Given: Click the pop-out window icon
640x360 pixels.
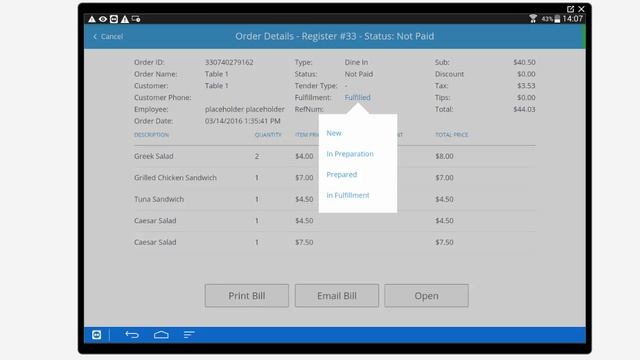Looking at the screenshot, I should (570, 9).
